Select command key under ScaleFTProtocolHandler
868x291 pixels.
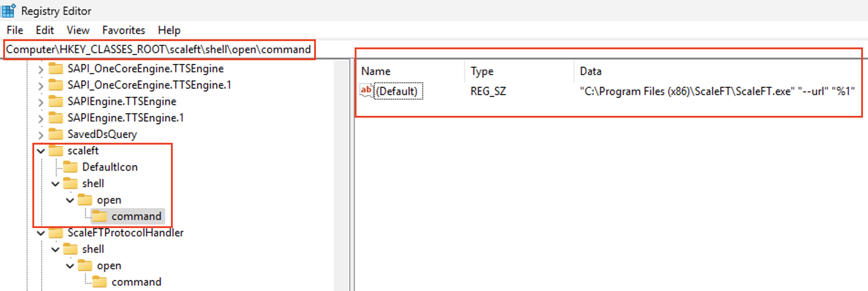[x=136, y=282]
